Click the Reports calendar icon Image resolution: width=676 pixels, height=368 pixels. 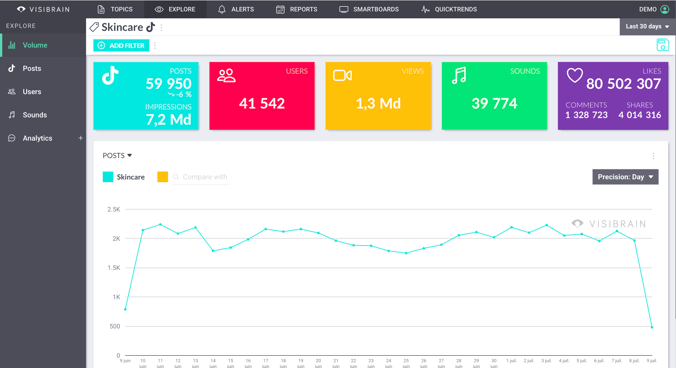(280, 9)
